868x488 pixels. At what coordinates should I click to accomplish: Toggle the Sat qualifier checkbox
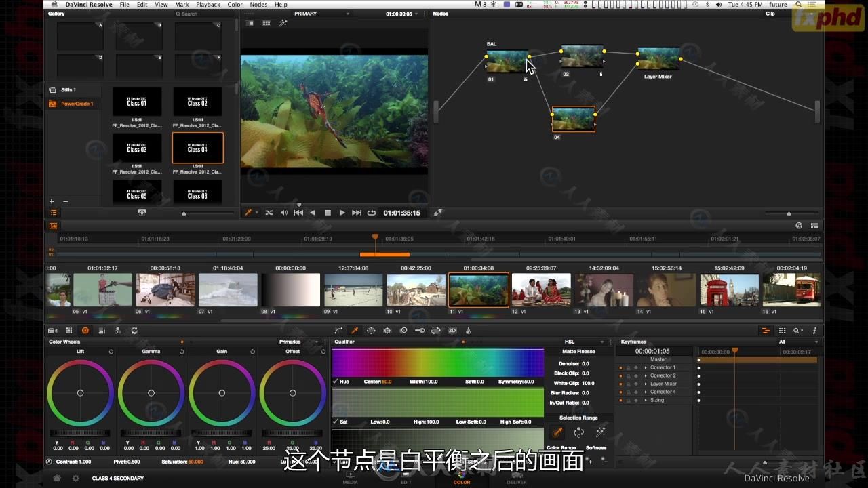[x=336, y=422]
